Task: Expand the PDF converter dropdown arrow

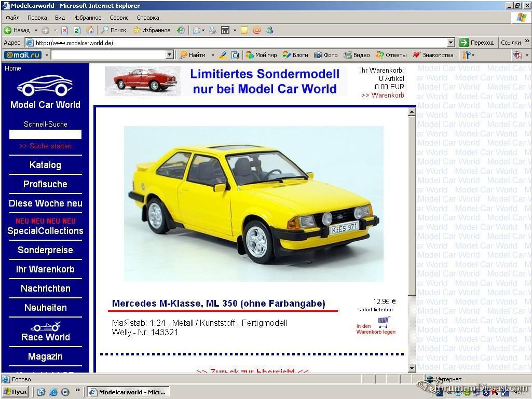Action: coord(527,55)
